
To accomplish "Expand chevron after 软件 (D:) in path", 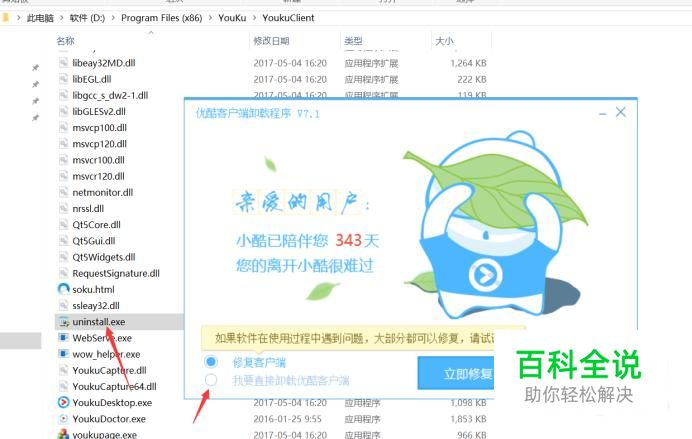I will coord(113,18).
